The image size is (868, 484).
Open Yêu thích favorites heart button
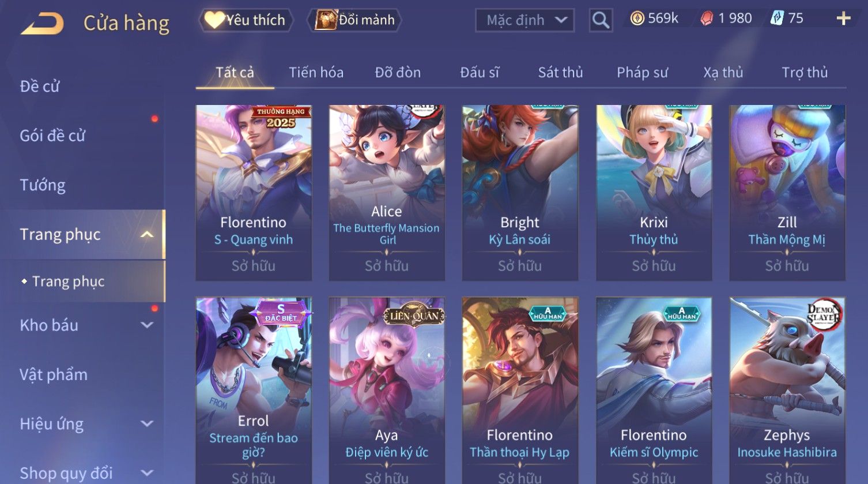[246, 20]
